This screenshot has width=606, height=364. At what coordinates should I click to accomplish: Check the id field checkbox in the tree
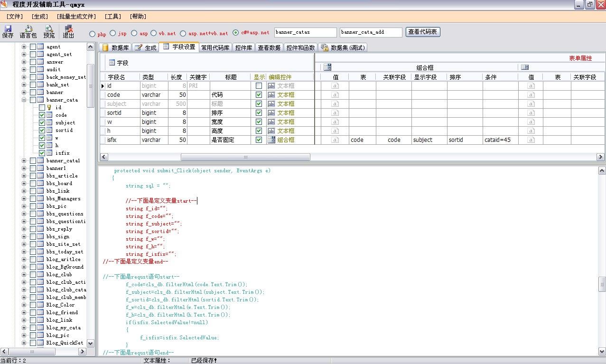[42, 107]
